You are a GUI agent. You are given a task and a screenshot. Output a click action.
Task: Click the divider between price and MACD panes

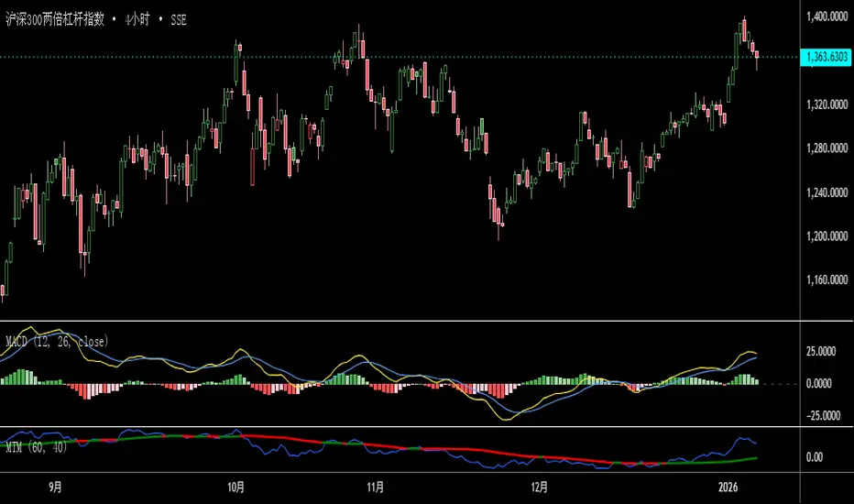click(x=400, y=321)
